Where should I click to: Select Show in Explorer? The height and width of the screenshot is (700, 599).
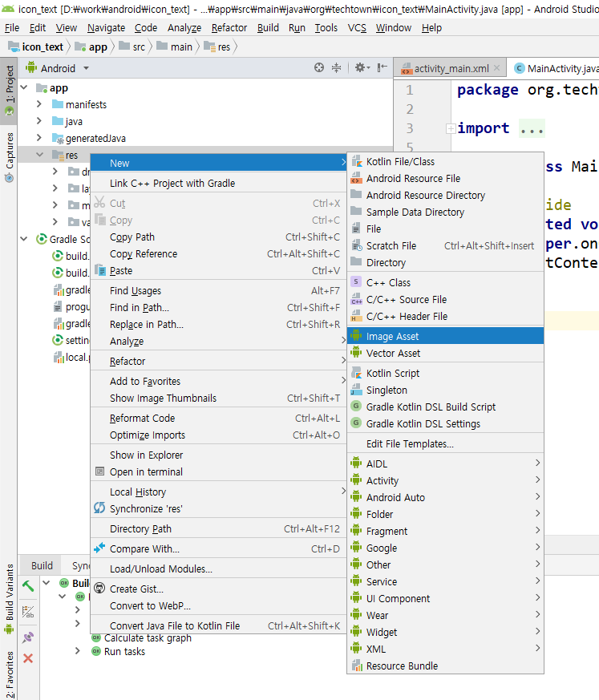[x=218, y=455]
